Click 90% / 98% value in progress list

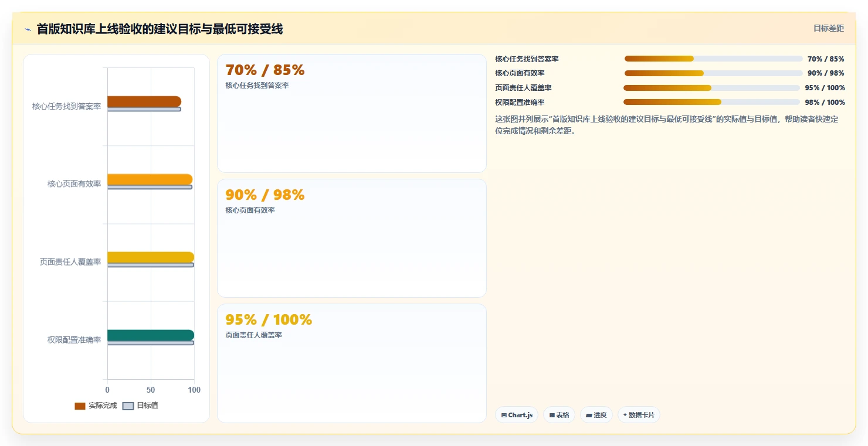[x=826, y=73]
